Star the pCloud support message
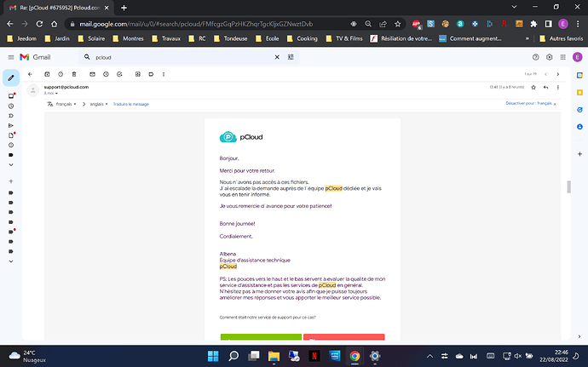The width and height of the screenshot is (588, 367). pyautogui.click(x=533, y=88)
